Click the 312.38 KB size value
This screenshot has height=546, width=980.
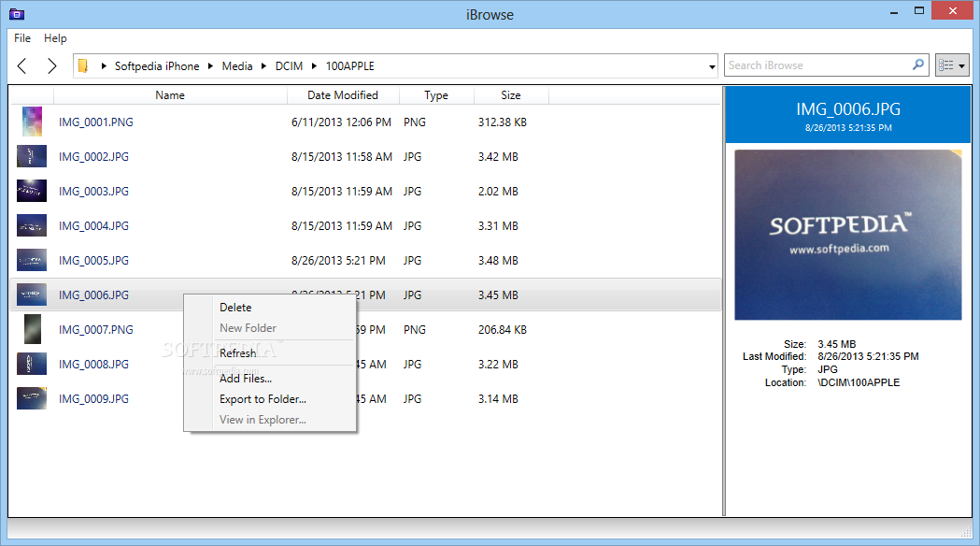click(503, 122)
